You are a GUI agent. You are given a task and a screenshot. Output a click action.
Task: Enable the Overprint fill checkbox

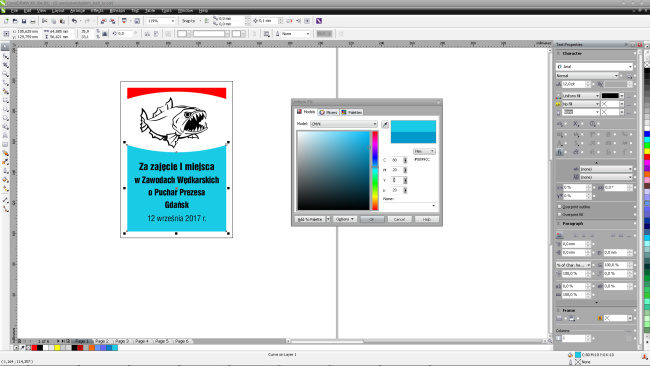point(559,214)
